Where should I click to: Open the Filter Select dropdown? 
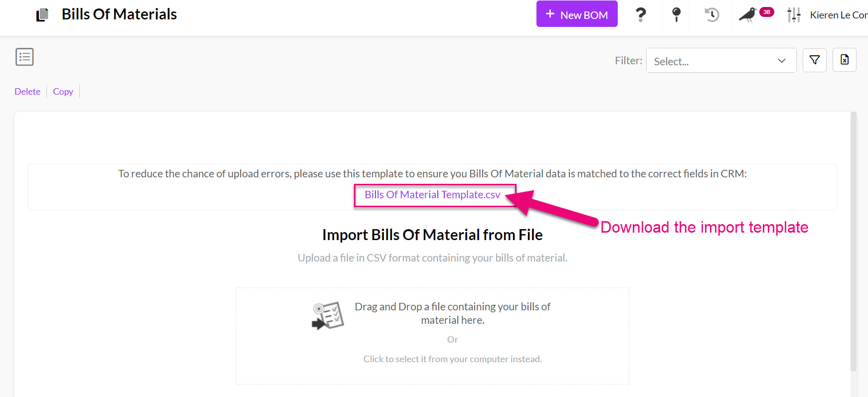coord(721,60)
